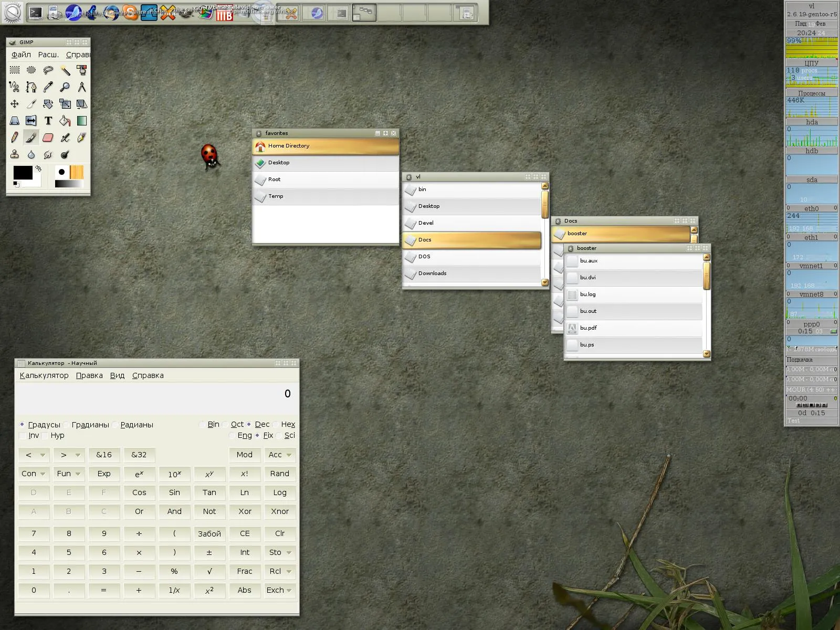Pick the Fuzzy Select magic wand tool

[x=65, y=70]
